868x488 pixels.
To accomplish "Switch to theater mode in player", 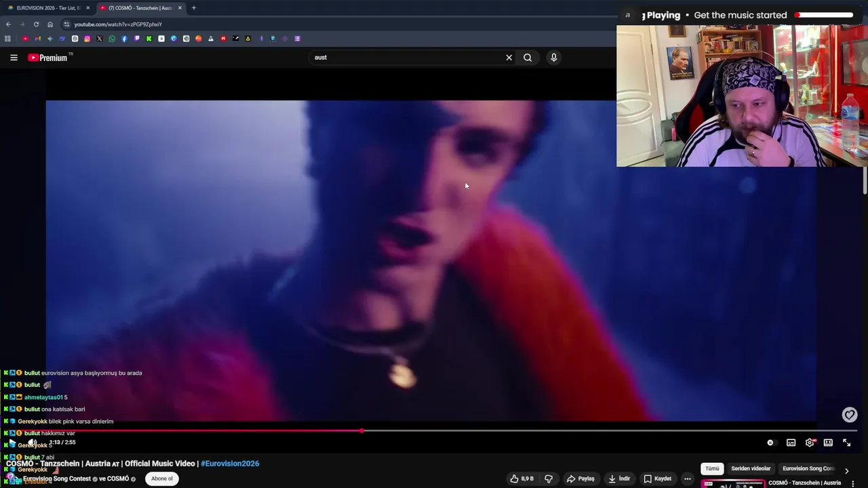I will click(x=828, y=443).
